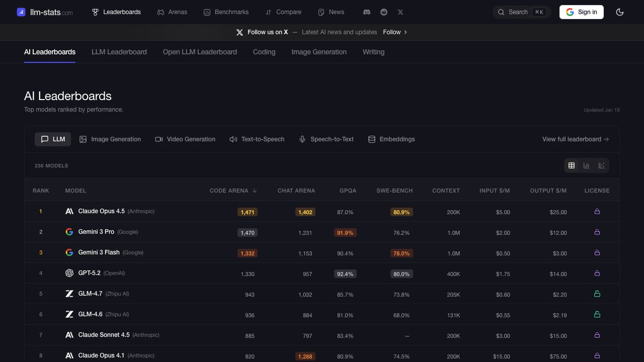Open the Discord icon link
The image size is (644, 362).
tap(367, 12)
